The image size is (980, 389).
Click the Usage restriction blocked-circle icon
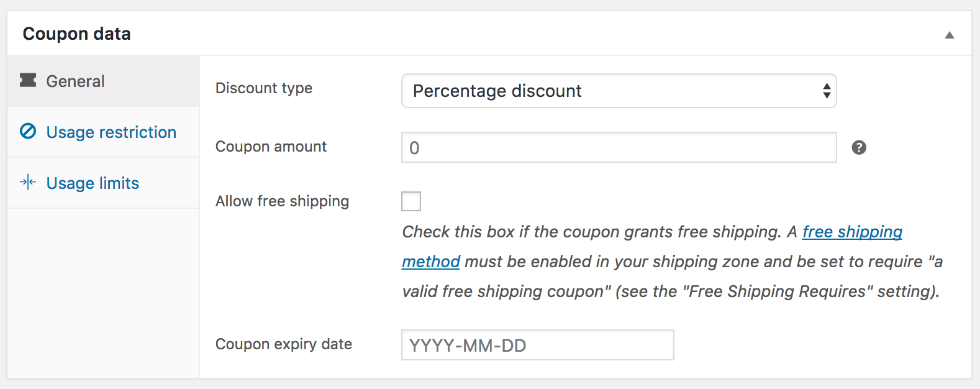(x=28, y=132)
